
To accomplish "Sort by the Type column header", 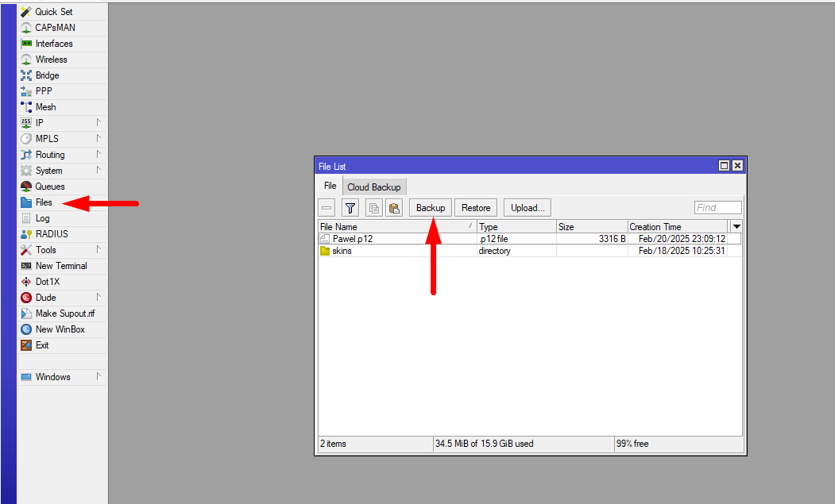I will pos(516,227).
